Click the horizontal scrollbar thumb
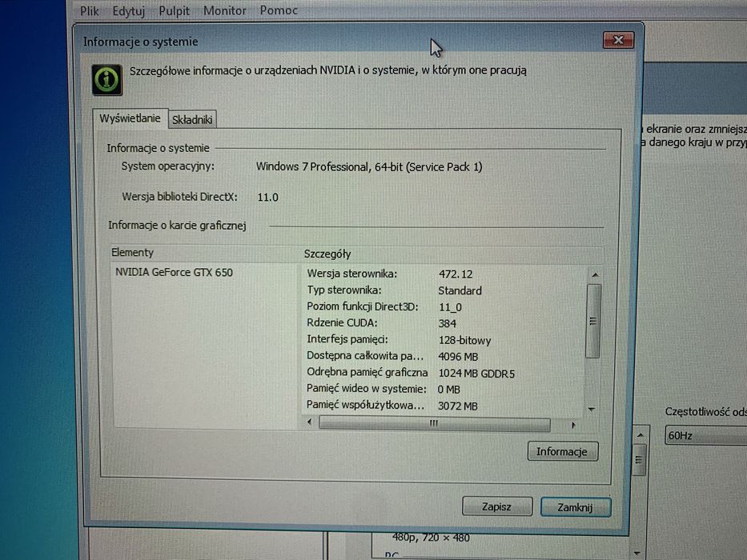The image size is (747, 560). pyautogui.click(x=435, y=424)
